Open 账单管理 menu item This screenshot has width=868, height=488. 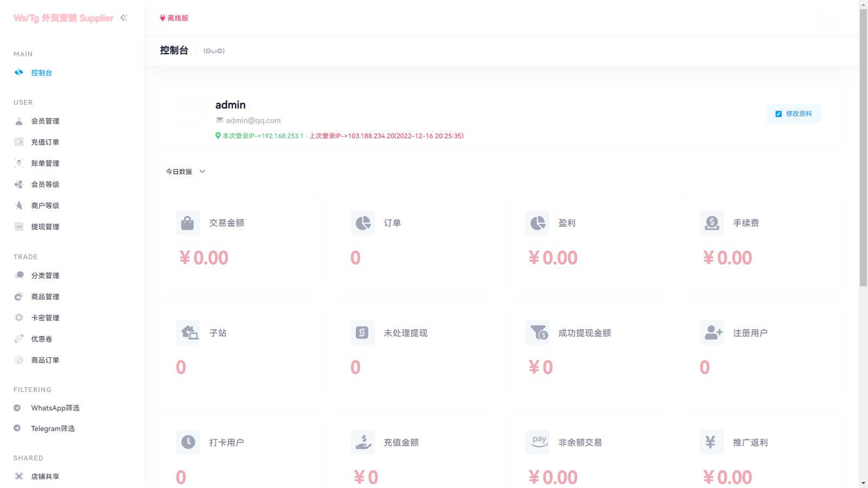(x=45, y=163)
